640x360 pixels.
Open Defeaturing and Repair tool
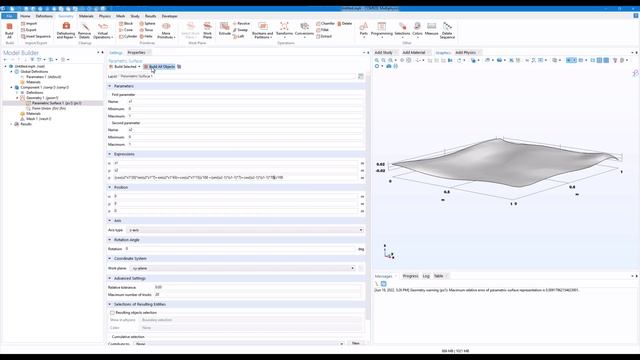tap(66, 31)
